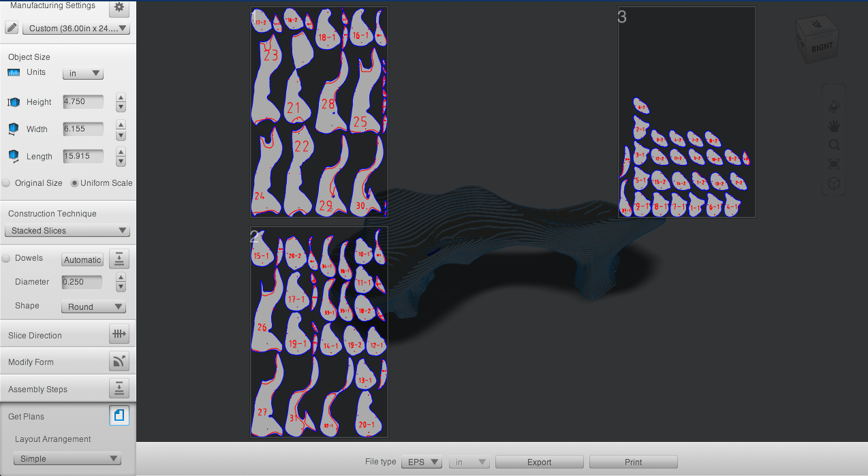This screenshot has width=868, height=476.
Task: Open the Construction Technique Stacked Slices dropdown
Action: 67,231
